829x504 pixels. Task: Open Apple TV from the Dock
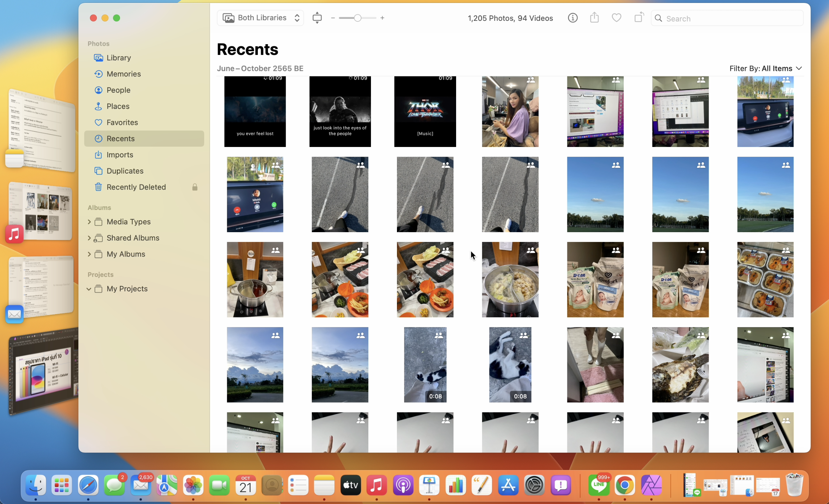click(350, 485)
